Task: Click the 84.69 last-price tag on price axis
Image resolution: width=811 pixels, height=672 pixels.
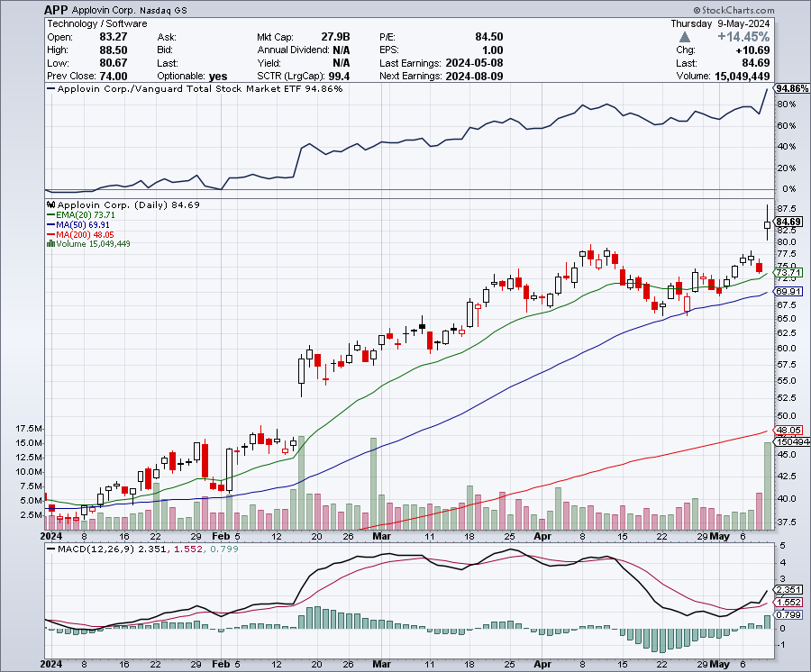Action: coord(789,222)
